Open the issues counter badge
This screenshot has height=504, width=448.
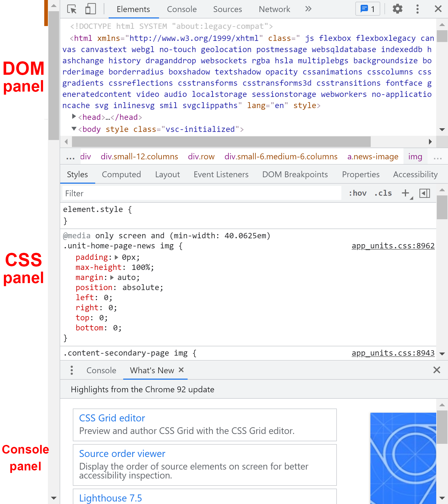368,9
